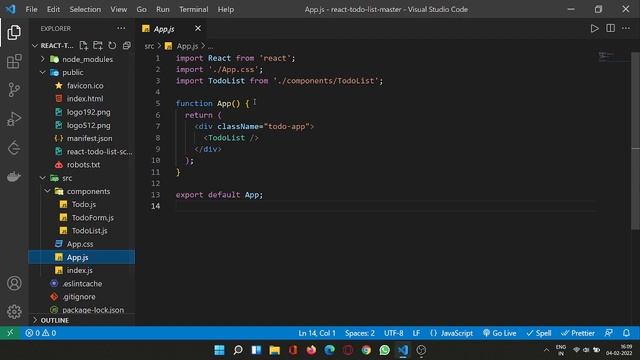Screen dimensions: 640x360
Task: Open the Manage settings gear
Action: (x=14, y=311)
